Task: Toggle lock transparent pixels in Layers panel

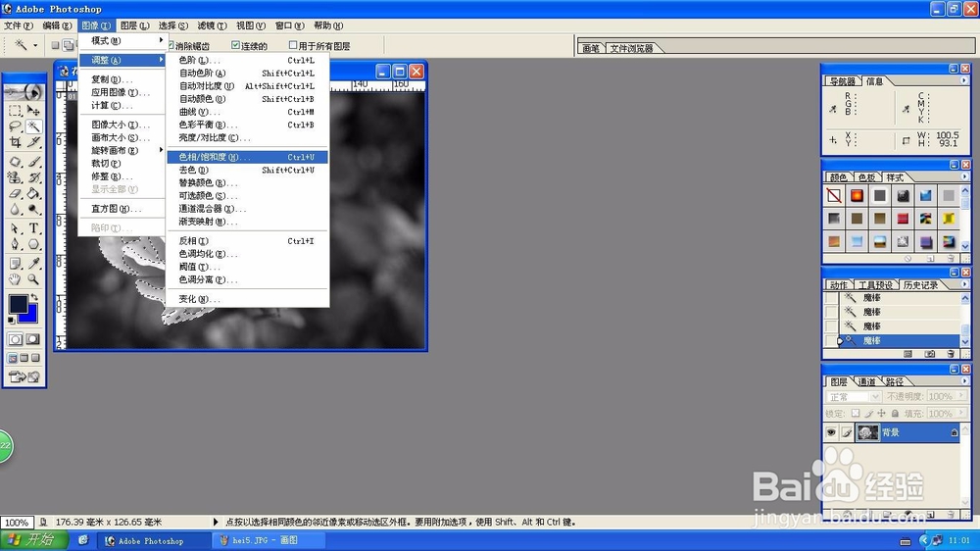Action: 856,414
